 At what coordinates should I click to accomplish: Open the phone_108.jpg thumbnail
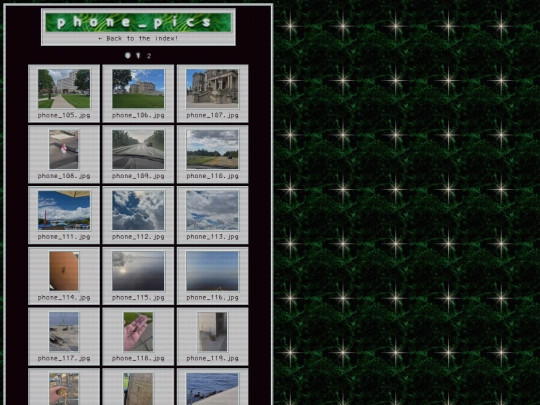[x=64, y=149]
